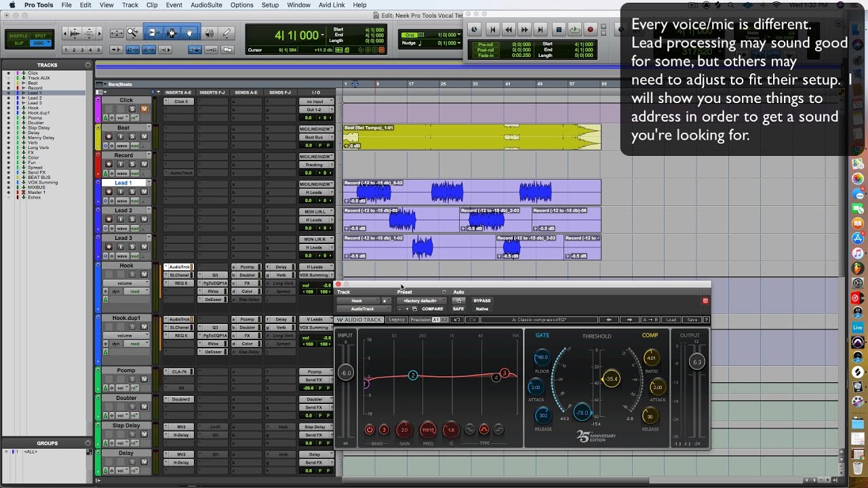Click the INPUT fader knob at -6.0
Image resolution: width=868 pixels, height=488 pixels.
(x=346, y=373)
